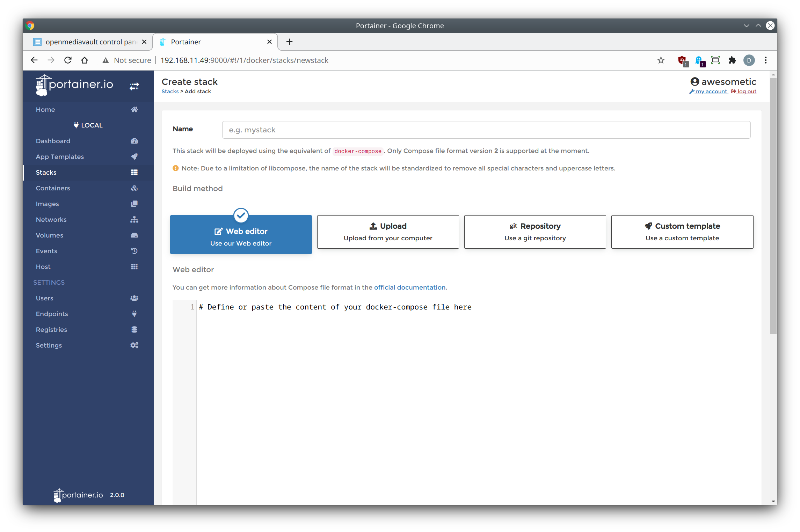
Task: Click the Events history icon
Action: (x=134, y=251)
